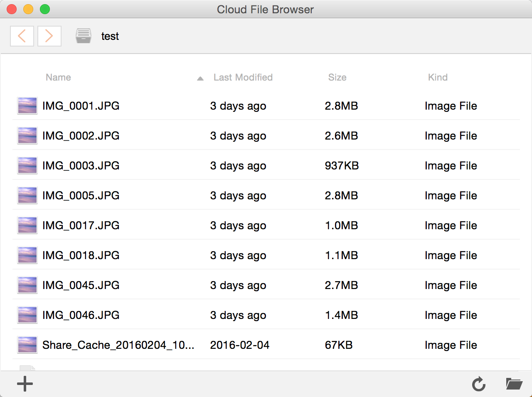Image resolution: width=532 pixels, height=397 pixels.
Task: Sort by the Size column header
Action: click(x=337, y=77)
